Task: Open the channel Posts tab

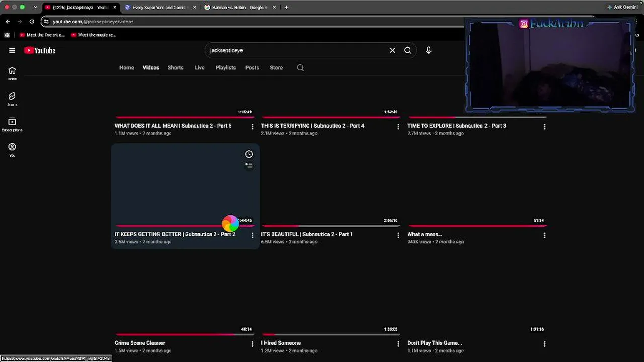Action: point(252,68)
